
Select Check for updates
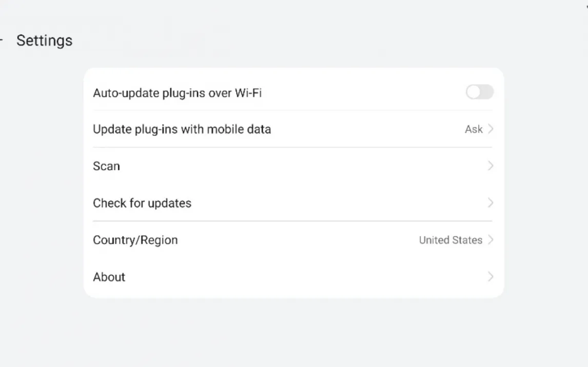[x=142, y=203]
